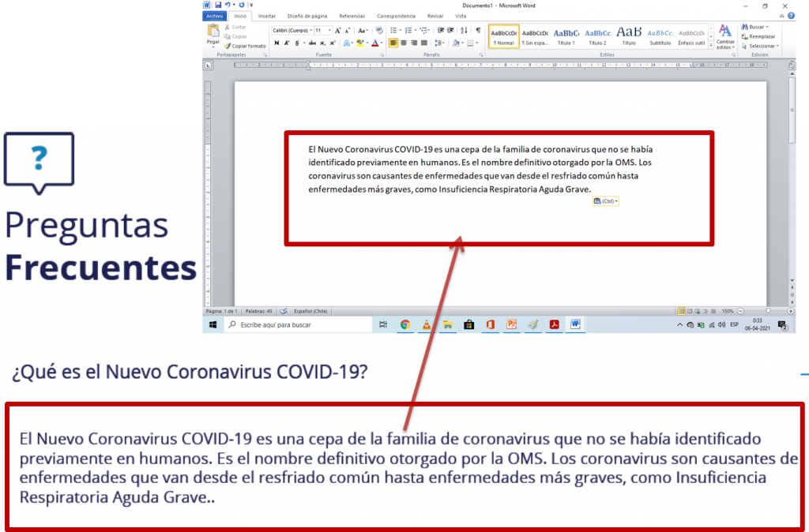The image size is (809, 532).
Task: Show paragraph marks with the pilcrow icon
Action: pyautogui.click(x=478, y=31)
